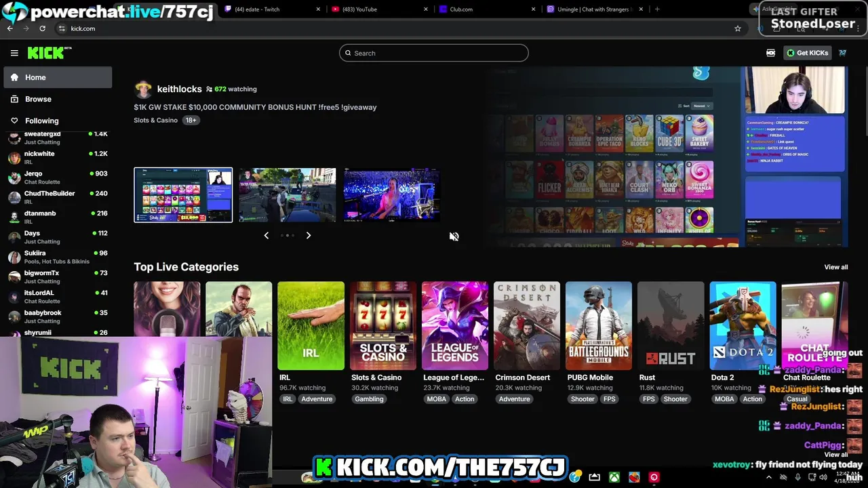Select the slots stream thumbnail
The width and height of the screenshot is (868, 488).
[183, 195]
